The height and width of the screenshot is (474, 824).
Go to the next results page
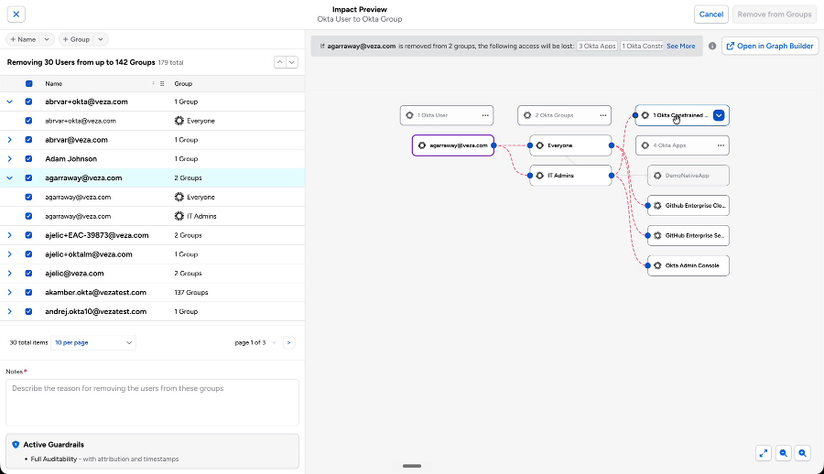coord(289,343)
